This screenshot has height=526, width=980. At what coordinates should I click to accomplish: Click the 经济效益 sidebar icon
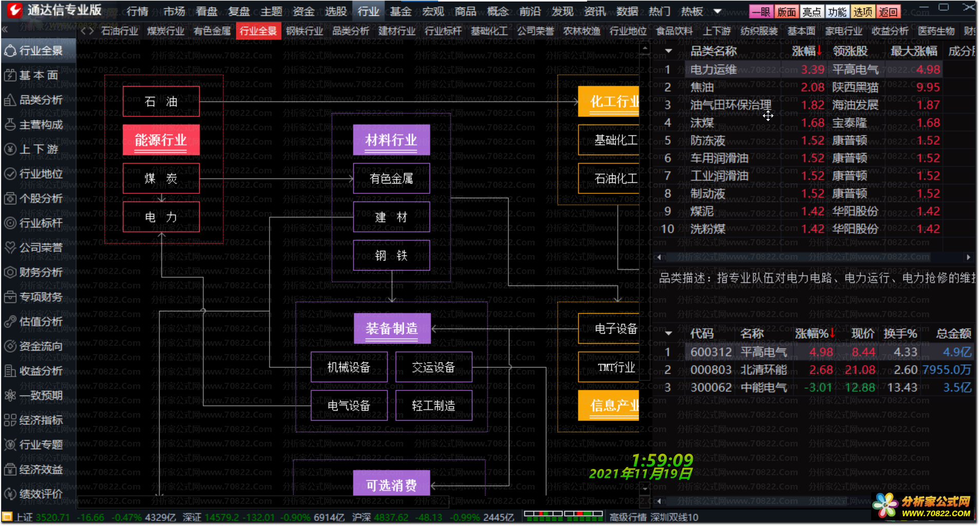10,470
